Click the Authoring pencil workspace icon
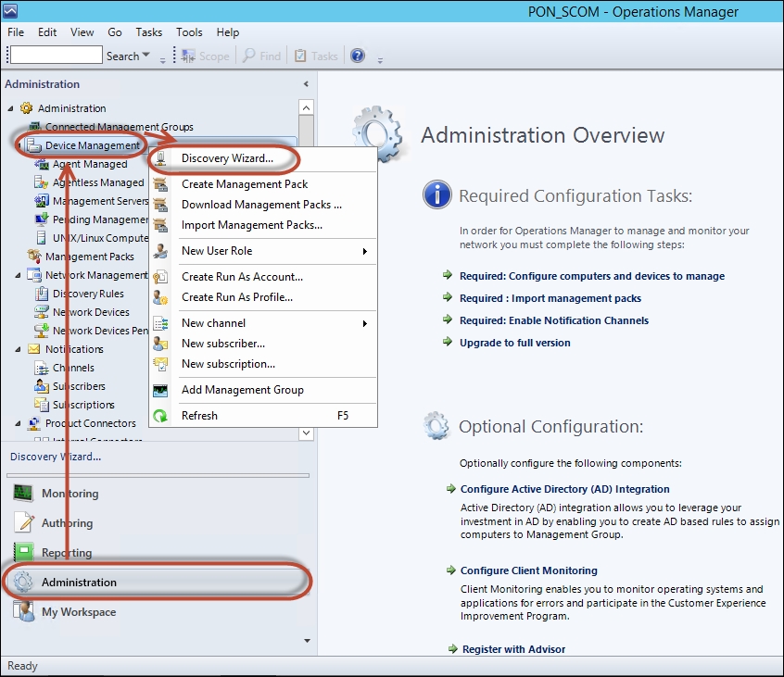The image size is (784, 677). click(x=24, y=522)
